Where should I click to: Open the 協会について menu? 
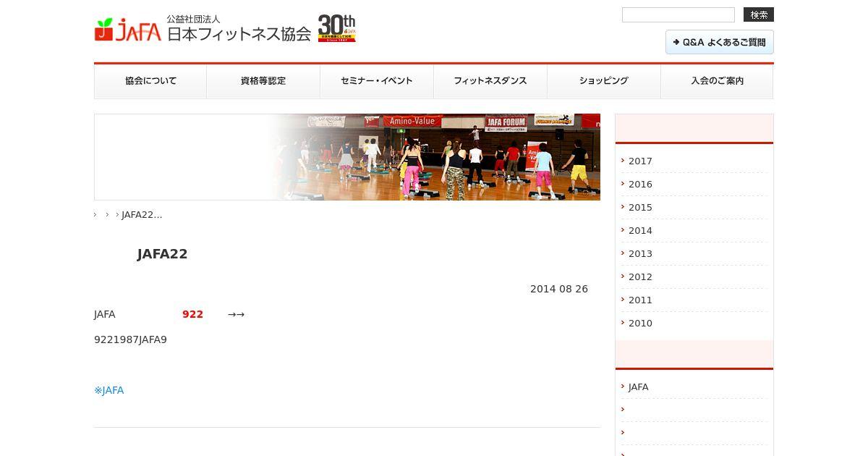click(x=150, y=81)
